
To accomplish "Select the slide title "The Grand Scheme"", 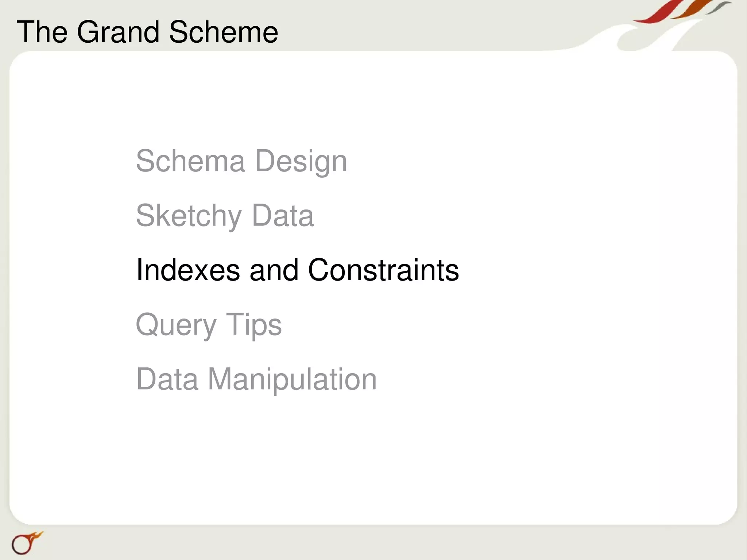I will (147, 32).
